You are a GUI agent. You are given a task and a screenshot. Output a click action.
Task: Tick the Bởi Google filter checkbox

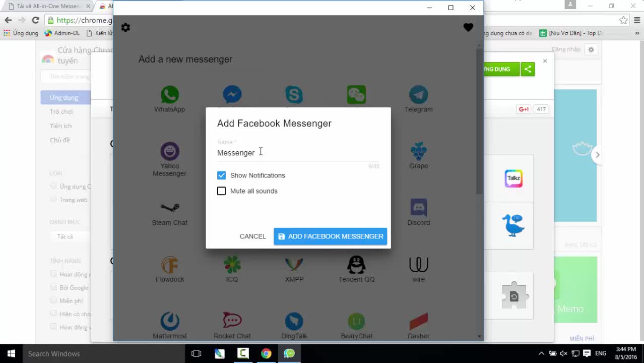53,287
